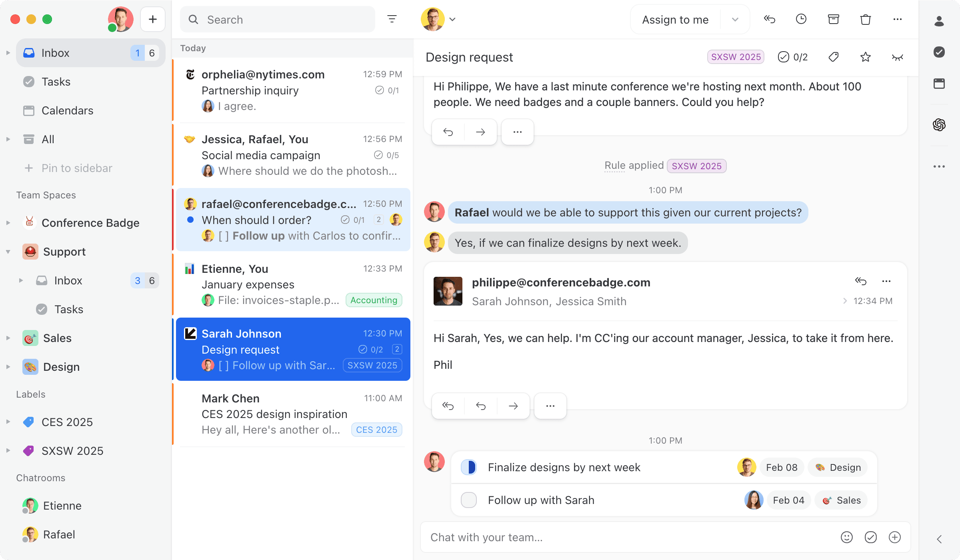Viewport: 960px width, 560px height.
Task: Add a label with the tag icon
Action: click(x=834, y=57)
